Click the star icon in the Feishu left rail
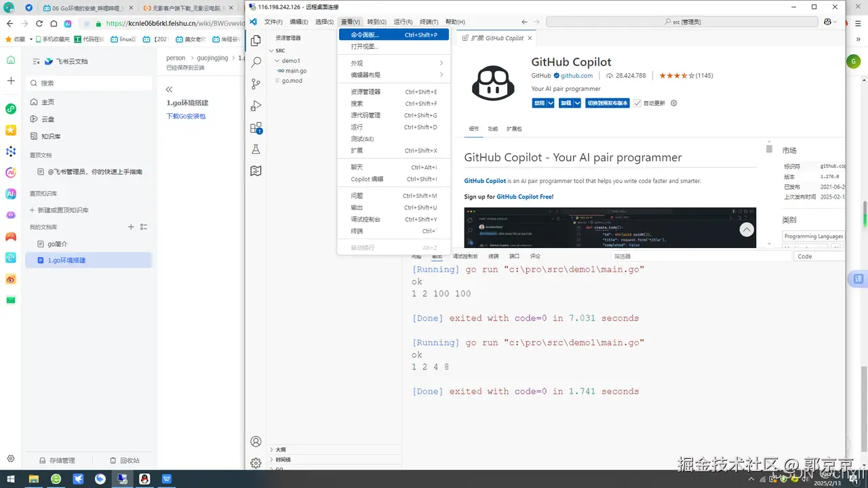 click(11, 130)
